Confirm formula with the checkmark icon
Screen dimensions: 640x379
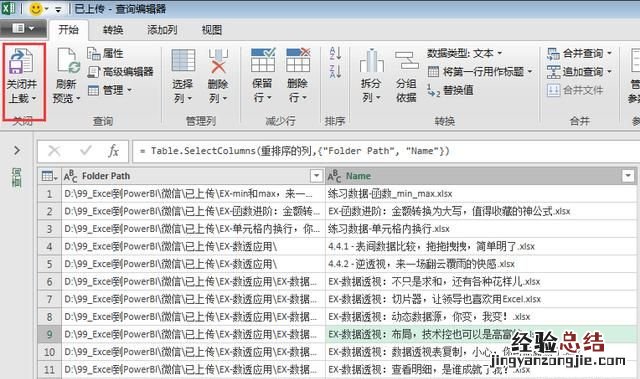click(86, 151)
